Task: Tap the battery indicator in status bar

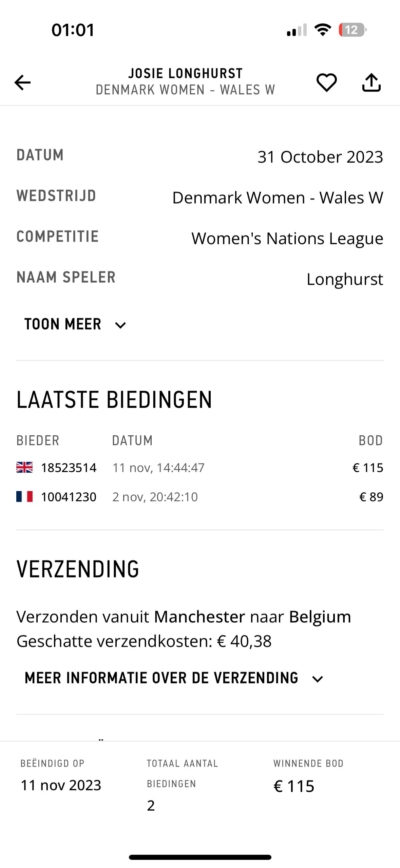Action: point(352,30)
